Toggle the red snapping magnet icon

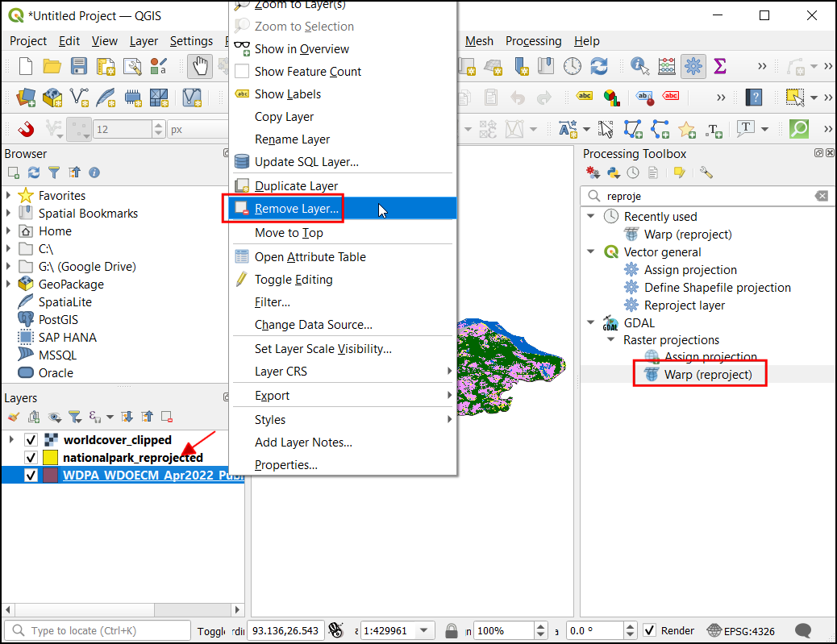tap(27, 129)
